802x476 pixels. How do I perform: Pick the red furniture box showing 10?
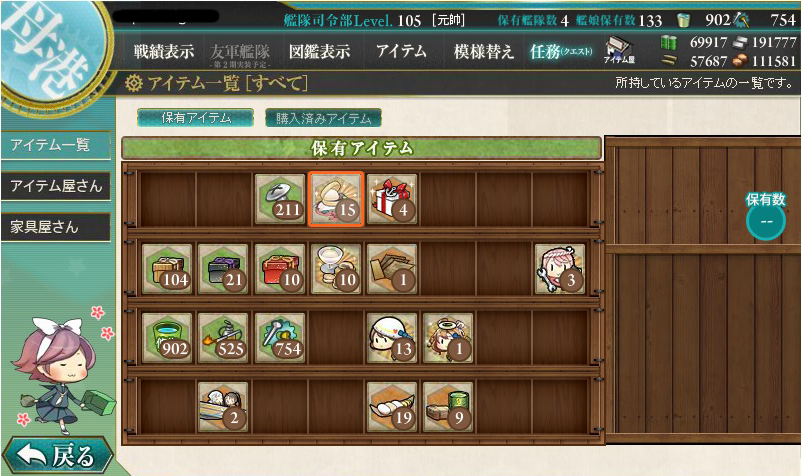point(280,269)
